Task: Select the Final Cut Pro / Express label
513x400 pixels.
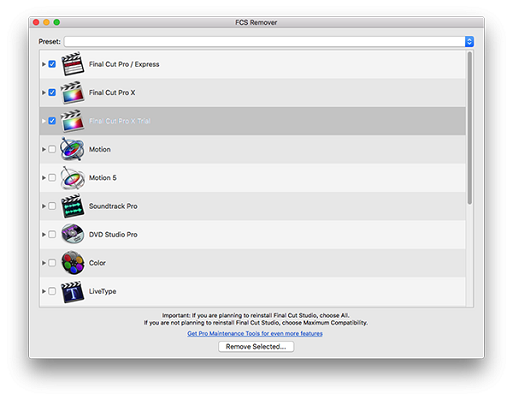Action: 124,64
